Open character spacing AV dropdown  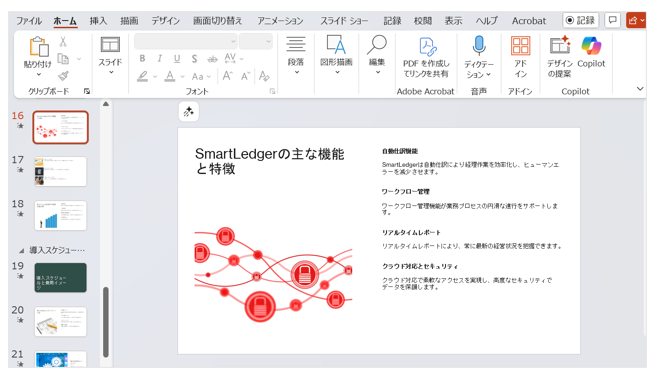coord(234,59)
